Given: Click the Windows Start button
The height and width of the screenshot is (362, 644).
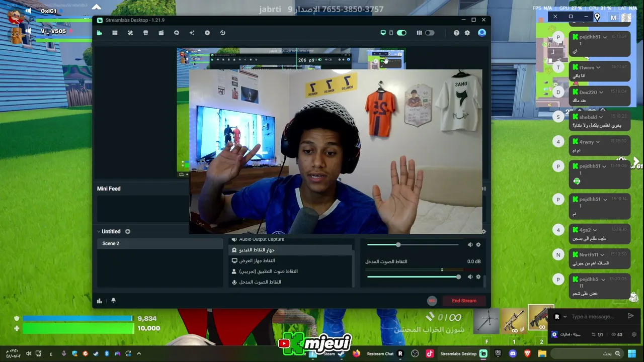Looking at the screenshot, I should coord(632,353).
